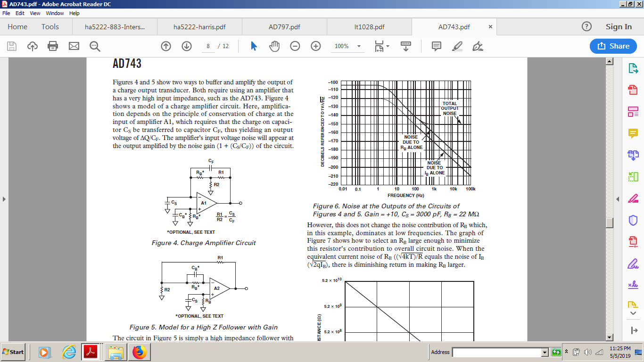Switch to ha5222-harris.pdf tab
Viewport: 644px width, 362px height.
point(199,27)
